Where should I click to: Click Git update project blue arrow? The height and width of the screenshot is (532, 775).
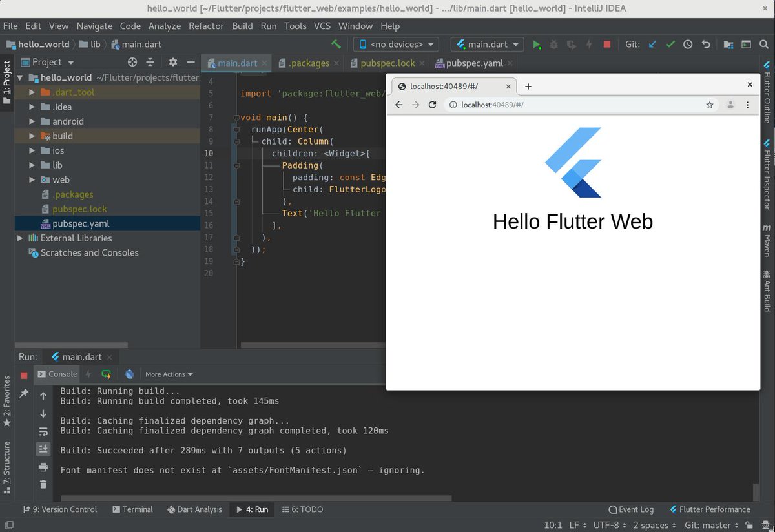click(x=652, y=45)
